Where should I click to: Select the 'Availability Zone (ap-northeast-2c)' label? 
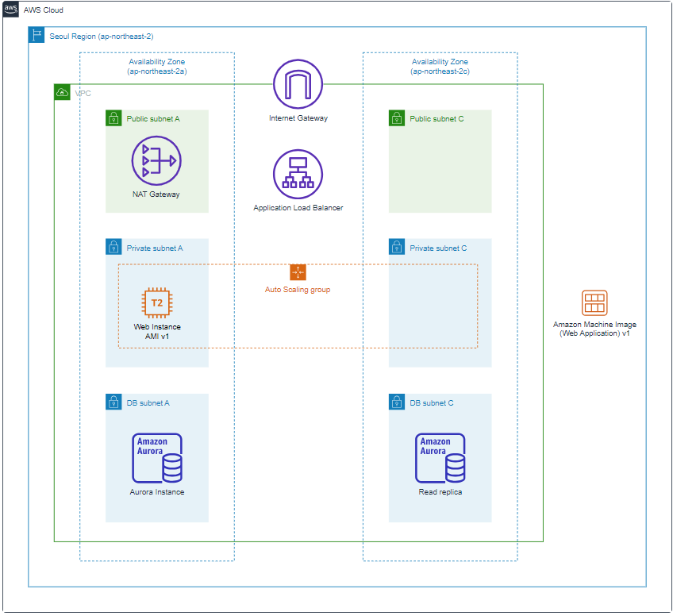tap(440, 67)
